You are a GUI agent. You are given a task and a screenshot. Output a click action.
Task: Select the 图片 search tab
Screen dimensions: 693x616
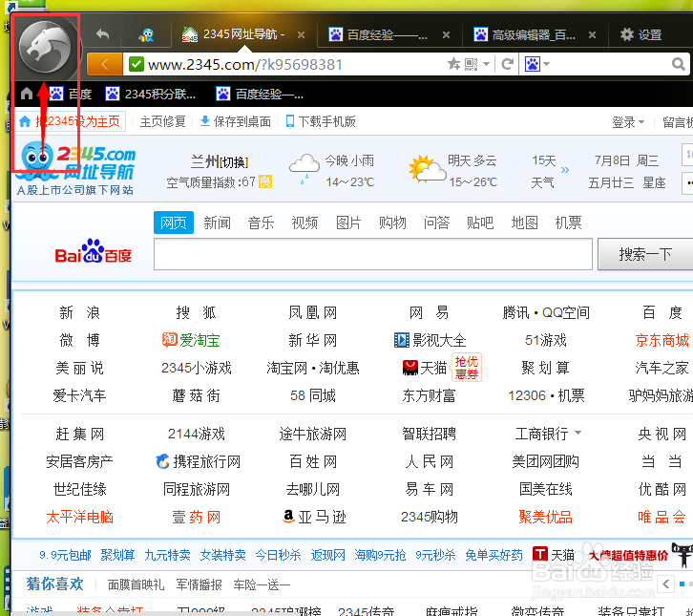coord(348,223)
